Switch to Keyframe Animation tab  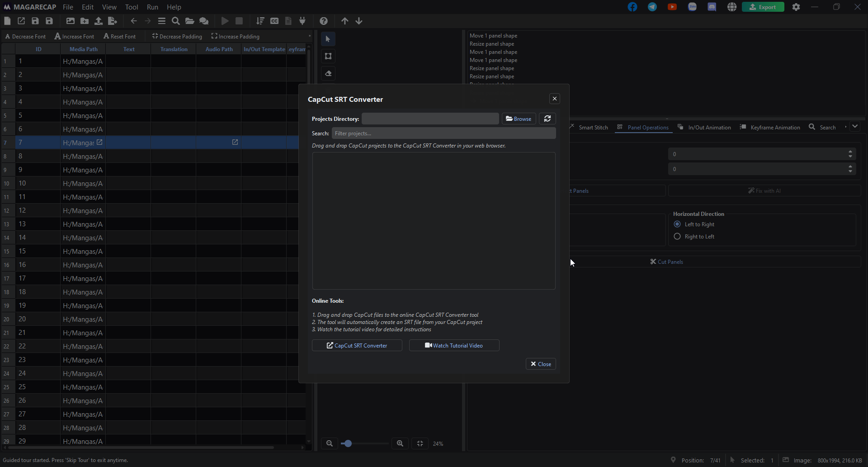tap(770, 127)
